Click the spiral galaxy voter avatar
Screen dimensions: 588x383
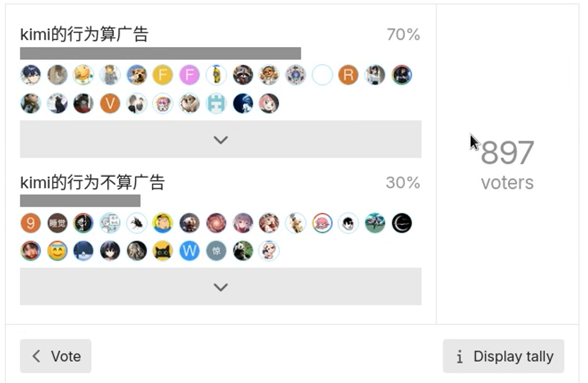point(216,223)
